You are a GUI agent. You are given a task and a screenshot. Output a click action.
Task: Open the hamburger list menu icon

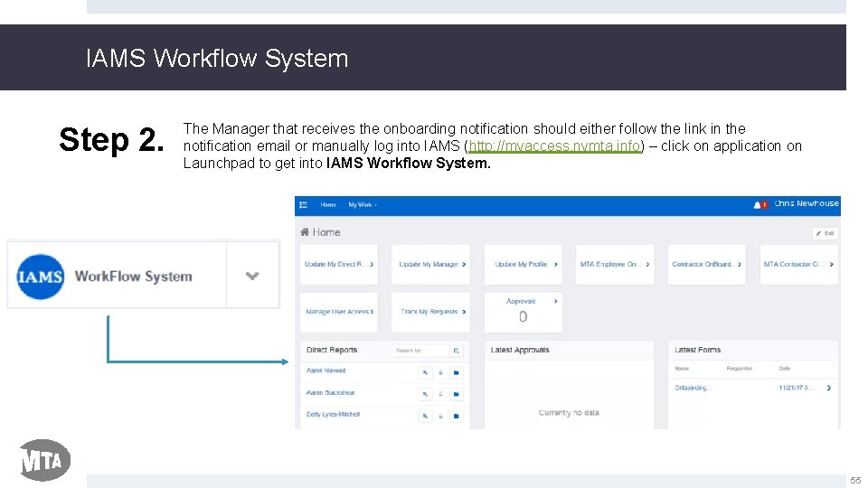(304, 205)
